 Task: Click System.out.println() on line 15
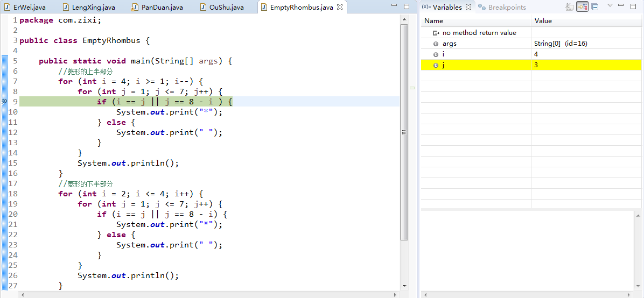(x=128, y=163)
